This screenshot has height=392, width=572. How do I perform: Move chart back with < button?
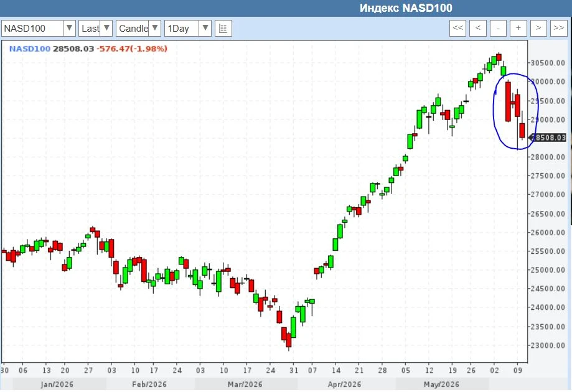coord(478,28)
